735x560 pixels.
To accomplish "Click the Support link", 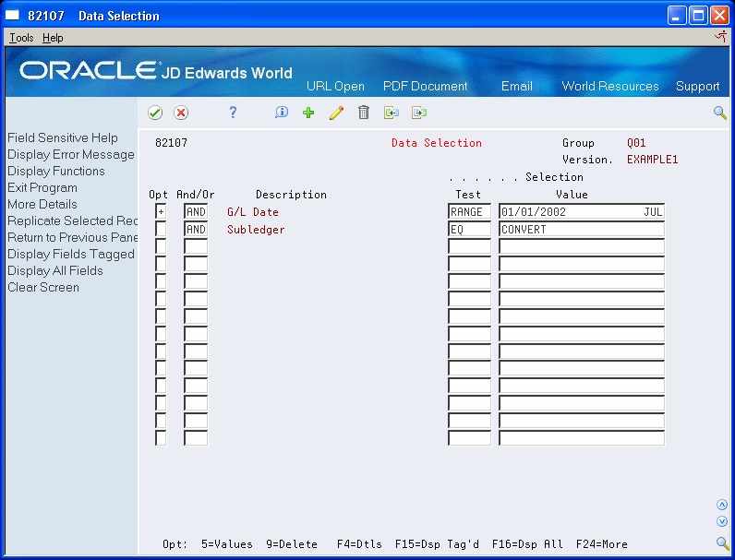I will click(x=697, y=86).
